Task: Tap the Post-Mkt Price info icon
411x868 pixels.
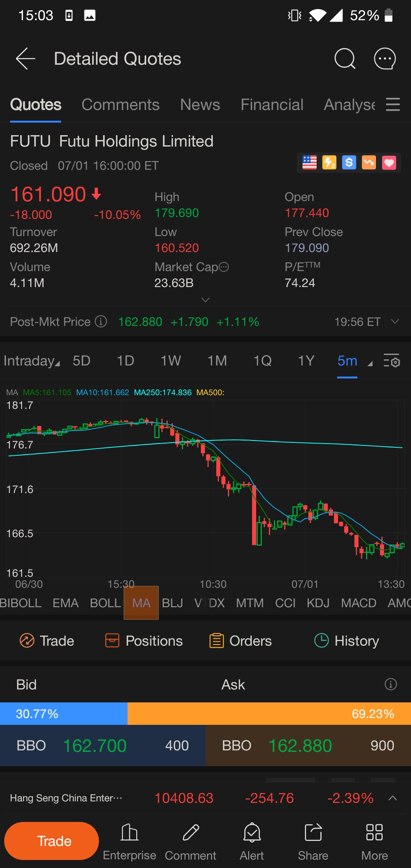Action: (x=101, y=321)
